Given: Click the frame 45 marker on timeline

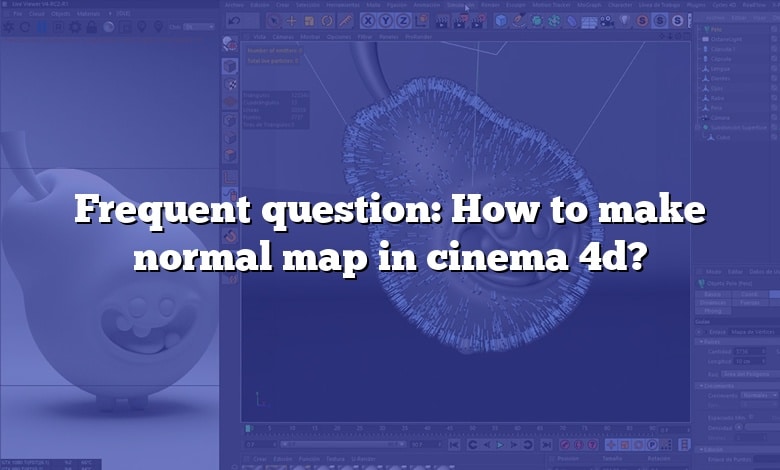Looking at the screenshot, I should 450,429.
